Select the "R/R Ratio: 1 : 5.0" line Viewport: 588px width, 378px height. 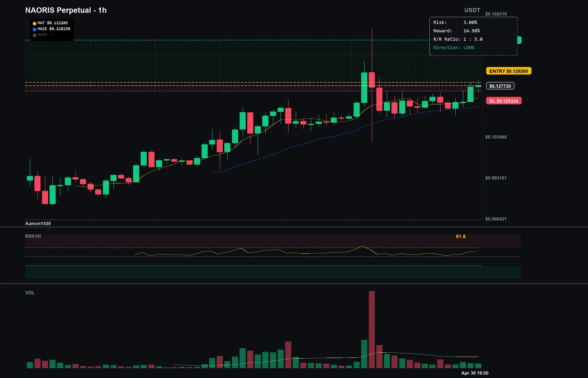(x=458, y=39)
